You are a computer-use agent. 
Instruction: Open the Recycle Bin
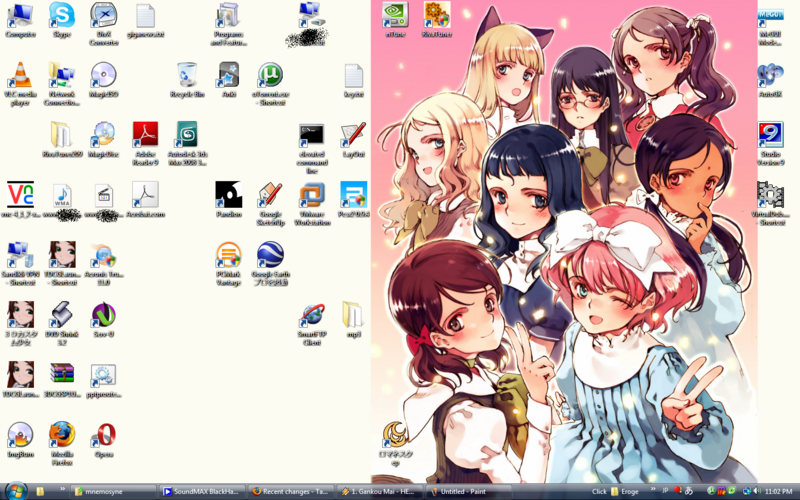tap(186, 76)
